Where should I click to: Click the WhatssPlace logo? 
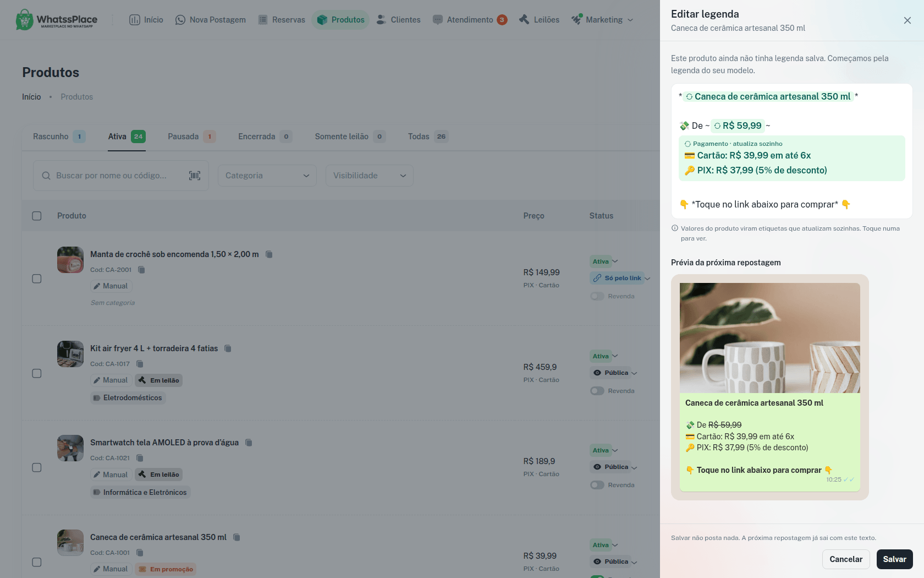click(x=56, y=20)
